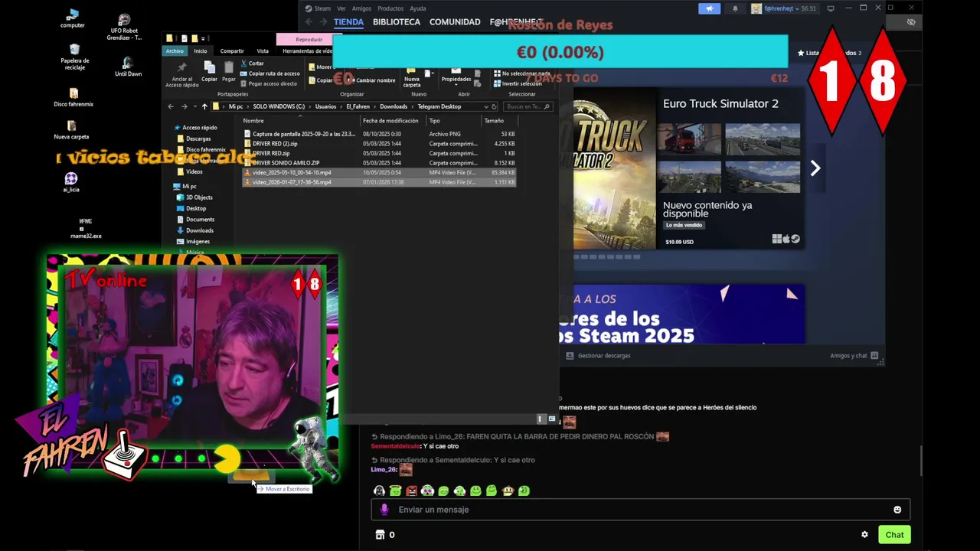Click the Copiar ribbon icon
This screenshot has height=551, width=980.
(209, 70)
